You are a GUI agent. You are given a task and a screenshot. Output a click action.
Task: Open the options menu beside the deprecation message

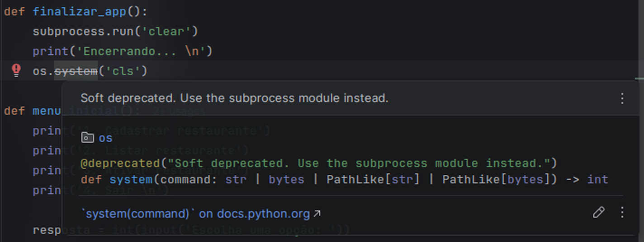622,98
